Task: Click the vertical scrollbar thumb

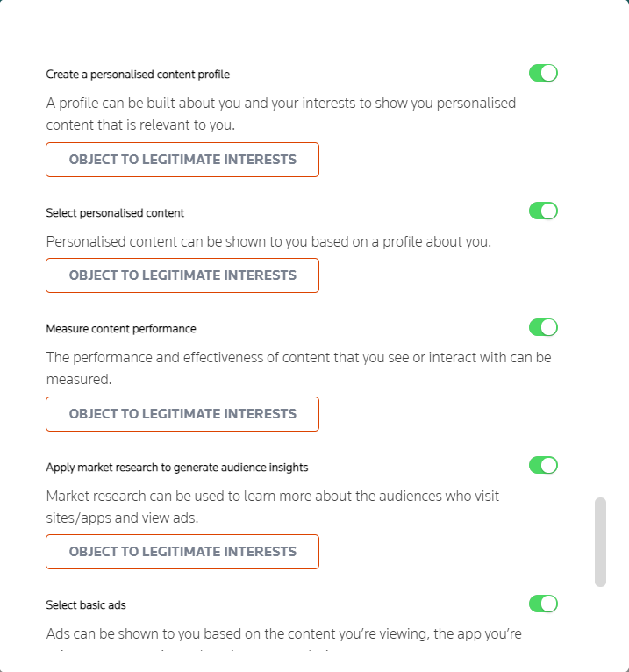Action: point(600,541)
